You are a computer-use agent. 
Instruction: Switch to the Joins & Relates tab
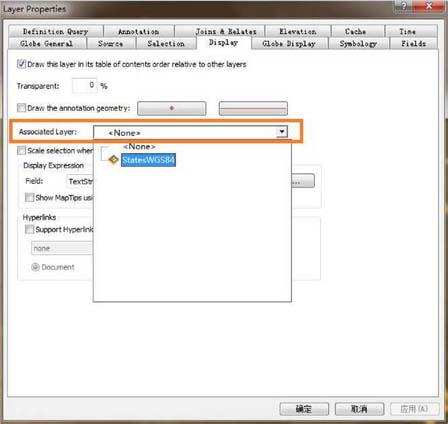(x=226, y=31)
